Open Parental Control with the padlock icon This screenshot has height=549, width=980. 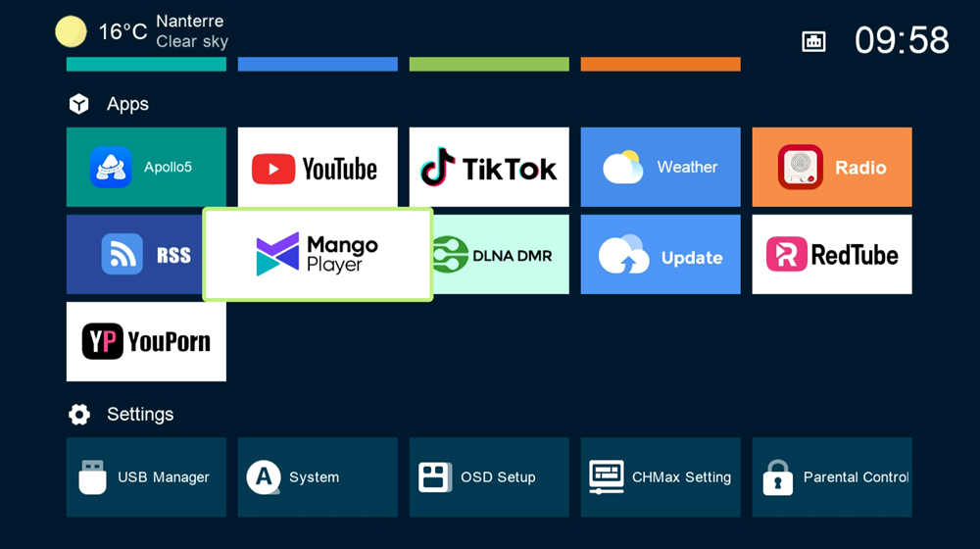pyautogui.click(x=832, y=477)
